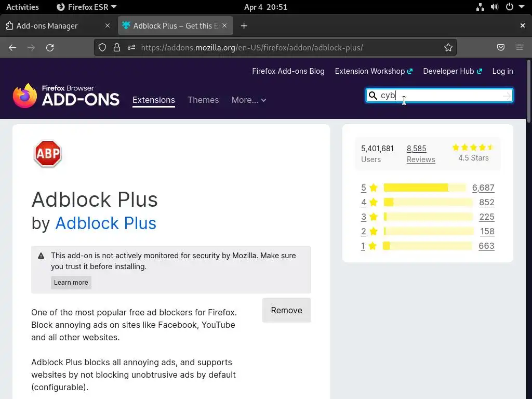Open the Themes navigation item
Image resolution: width=532 pixels, height=399 pixels.
(x=203, y=100)
